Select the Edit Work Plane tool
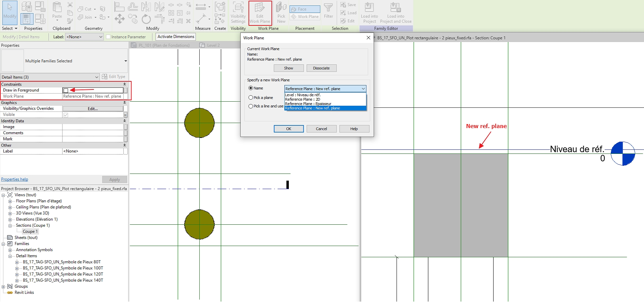Viewport: 644px width, 305px height. (x=260, y=13)
